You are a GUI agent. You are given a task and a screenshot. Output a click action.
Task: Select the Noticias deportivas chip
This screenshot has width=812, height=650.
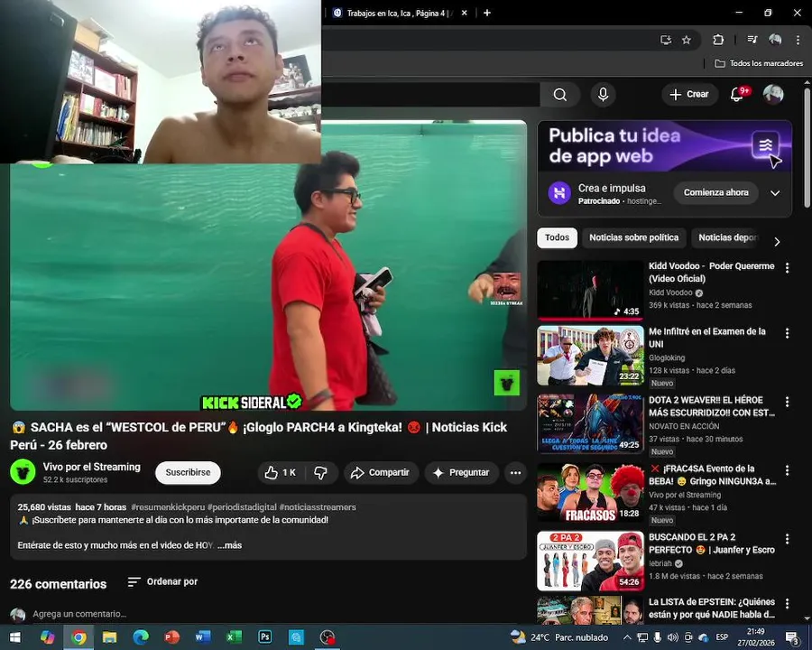point(727,237)
